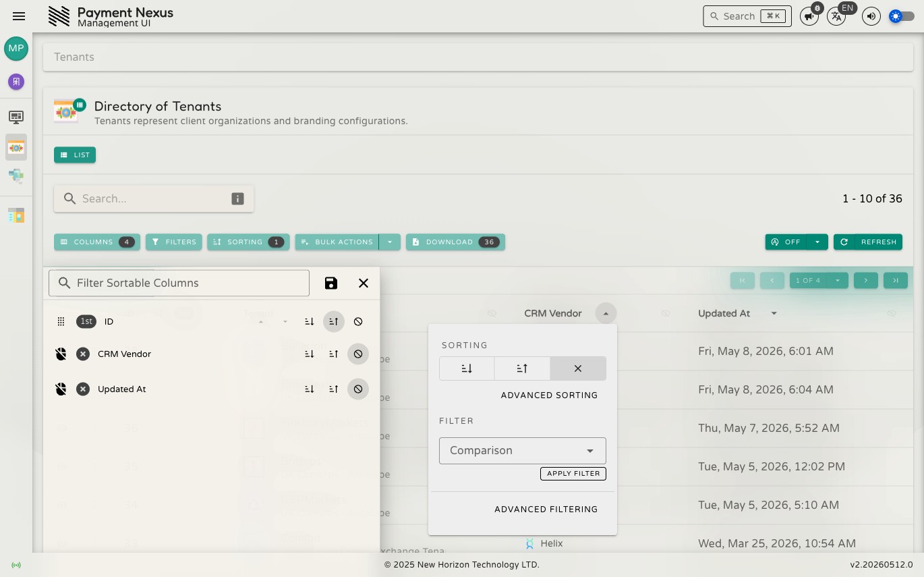This screenshot has height=577, width=924.
Task: Click the purple organization sidebar icon
Action: [x=16, y=82]
